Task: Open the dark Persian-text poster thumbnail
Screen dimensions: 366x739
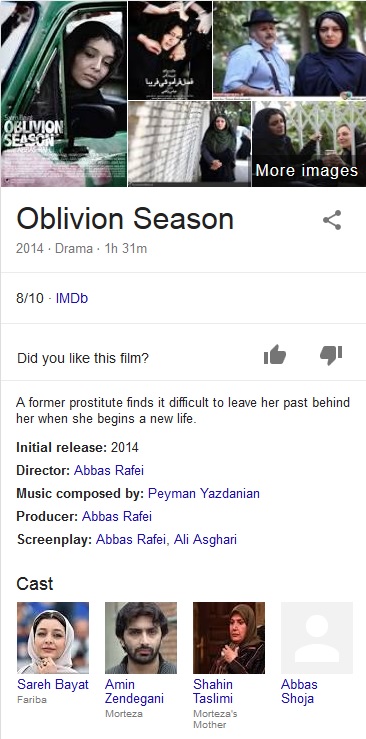Action: point(170,50)
